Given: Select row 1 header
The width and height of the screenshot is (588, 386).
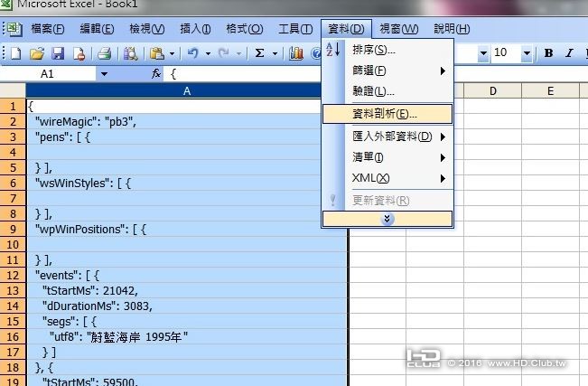Looking at the screenshot, I should (13, 107).
